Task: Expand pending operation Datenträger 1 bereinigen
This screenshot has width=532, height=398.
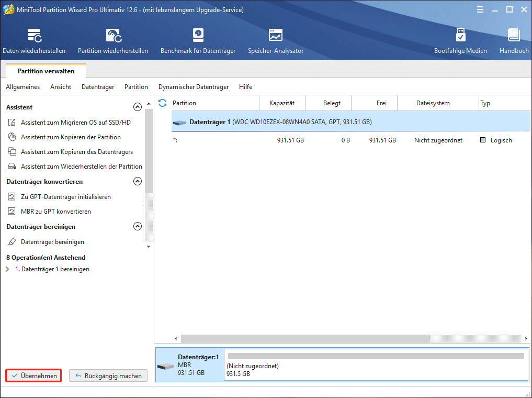Action: coord(7,269)
